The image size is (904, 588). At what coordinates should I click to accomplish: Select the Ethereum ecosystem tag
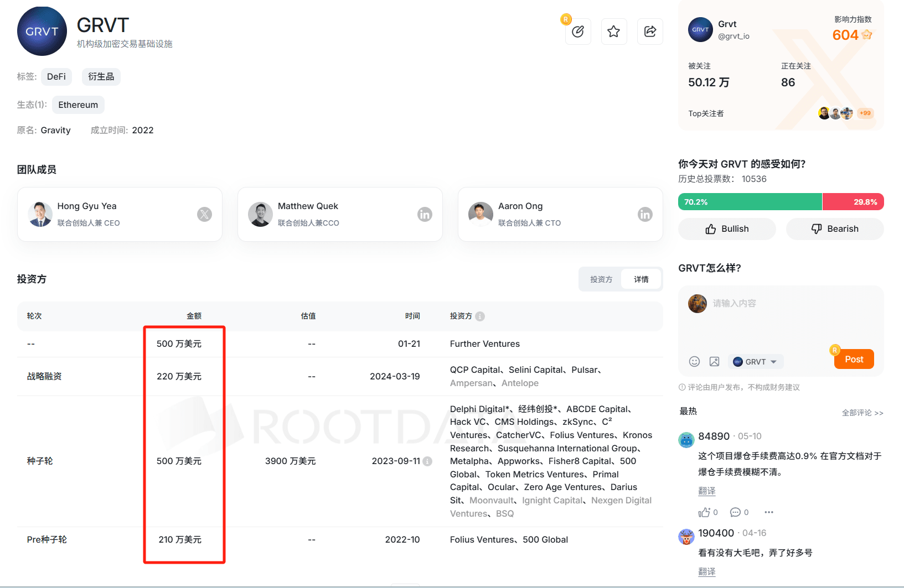(78, 105)
